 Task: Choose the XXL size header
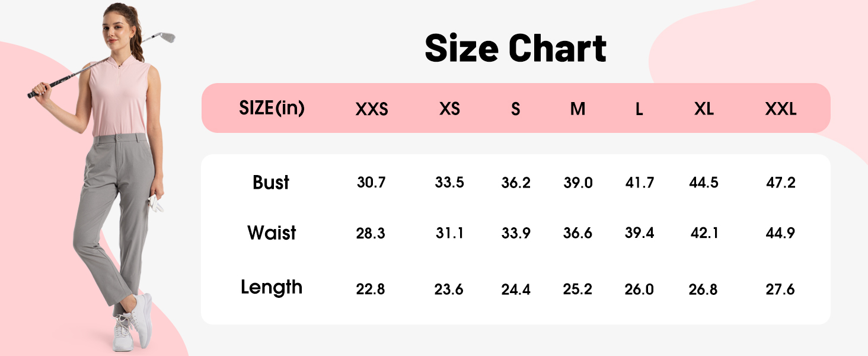[x=781, y=109]
